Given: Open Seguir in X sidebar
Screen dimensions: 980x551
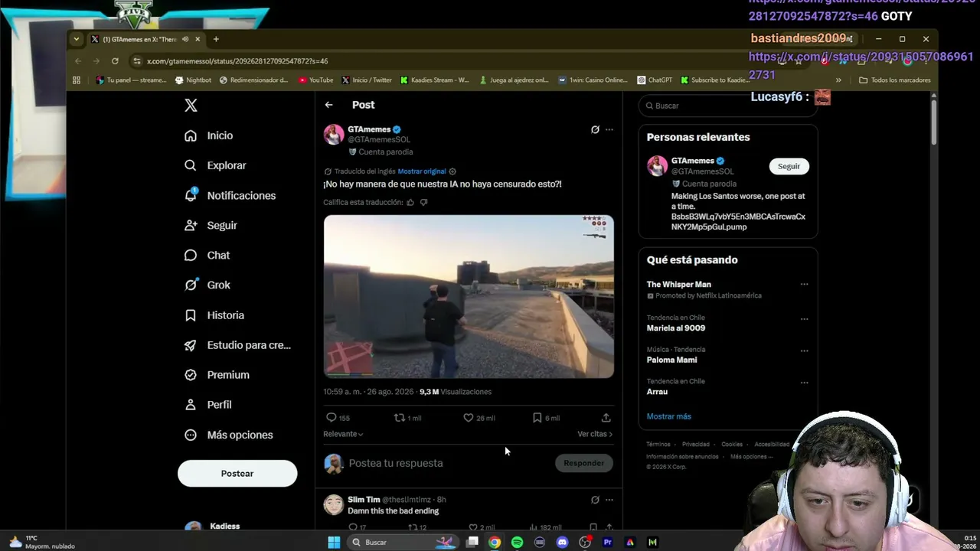Looking at the screenshot, I should point(211,225).
